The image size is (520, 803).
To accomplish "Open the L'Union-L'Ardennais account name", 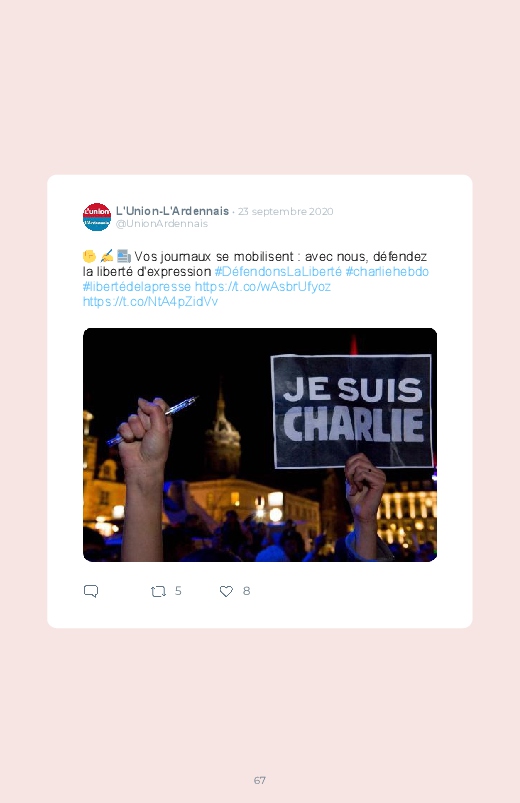I will (172, 211).
